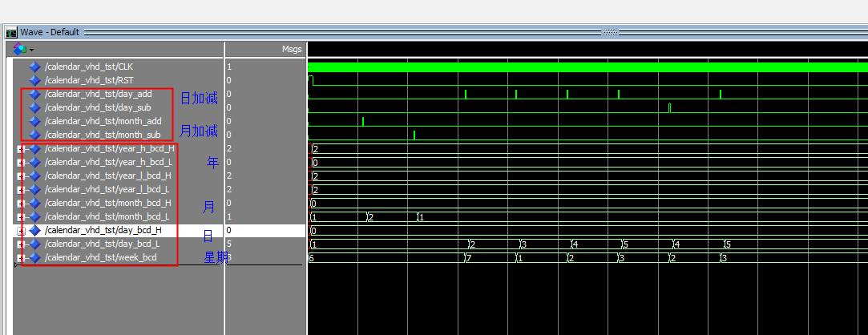Click the day_bcd_L value 5 in Msgs column

point(229,244)
